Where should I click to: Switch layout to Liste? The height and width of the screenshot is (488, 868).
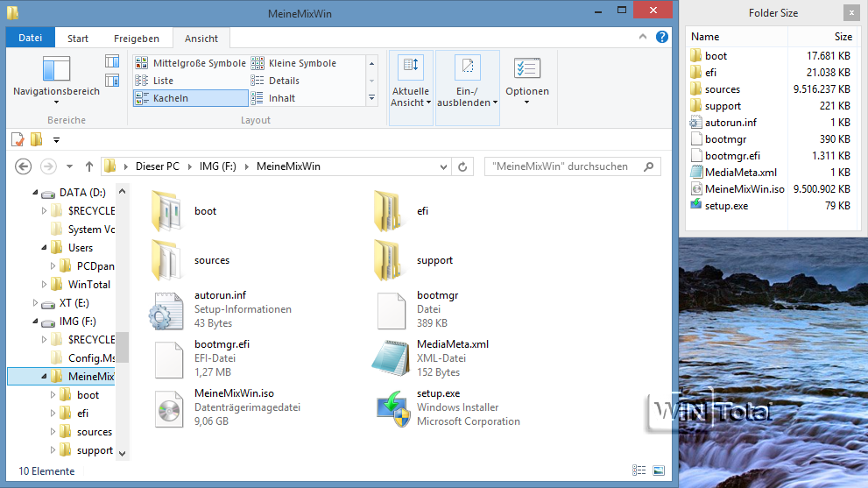pos(190,81)
